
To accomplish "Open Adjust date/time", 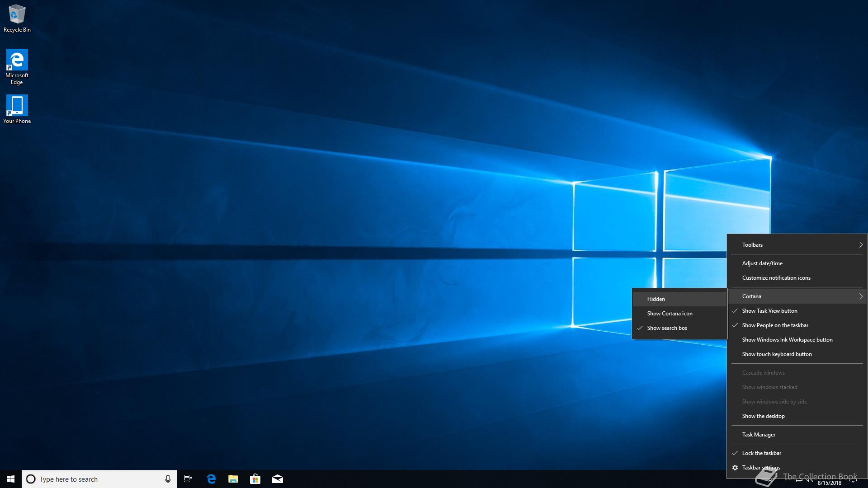I will coord(797,263).
